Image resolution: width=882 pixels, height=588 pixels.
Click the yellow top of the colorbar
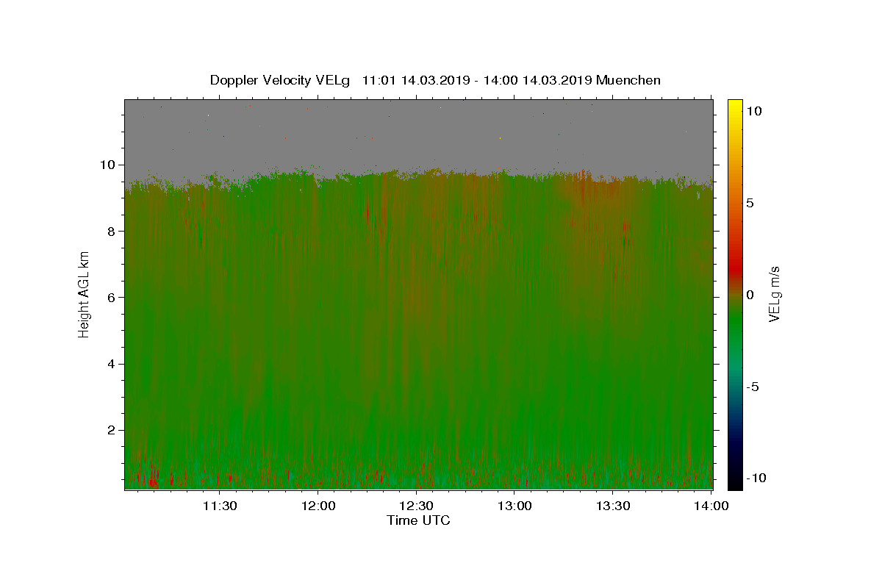(x=735, y=104)
